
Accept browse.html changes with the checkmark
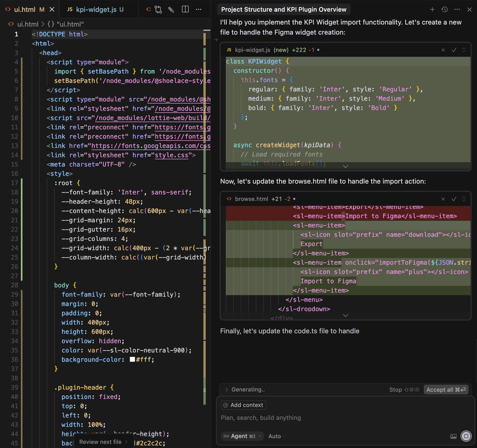pos(454,199)
